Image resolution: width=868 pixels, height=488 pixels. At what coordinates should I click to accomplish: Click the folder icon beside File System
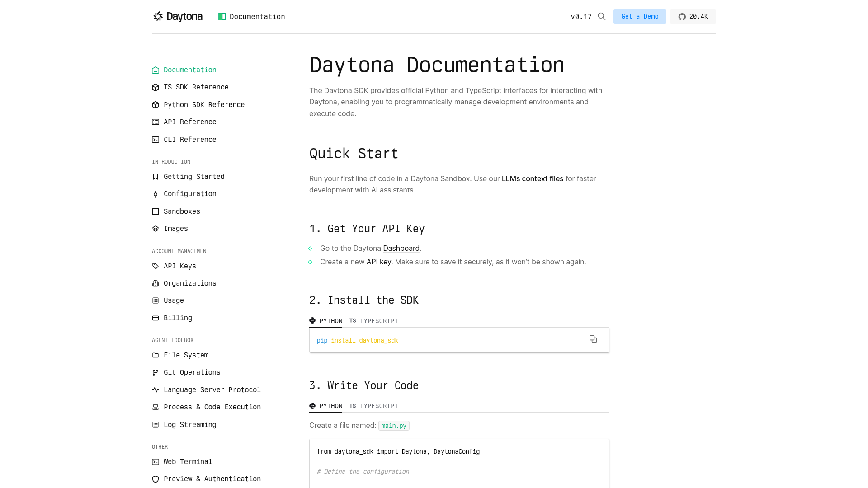[x=156, y=355]
